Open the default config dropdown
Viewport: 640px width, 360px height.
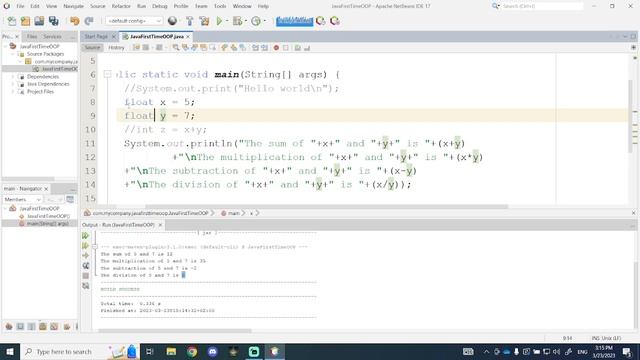[x=134, y=21]
